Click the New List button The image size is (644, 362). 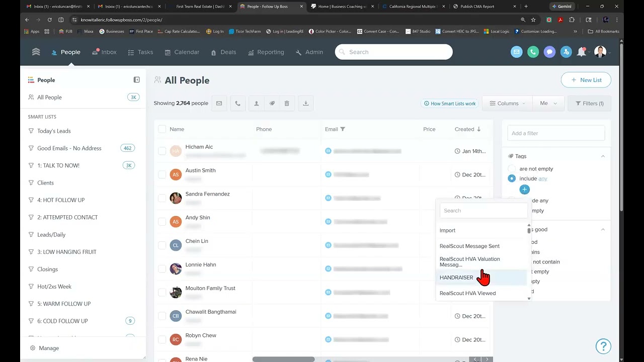pos(586,80)
